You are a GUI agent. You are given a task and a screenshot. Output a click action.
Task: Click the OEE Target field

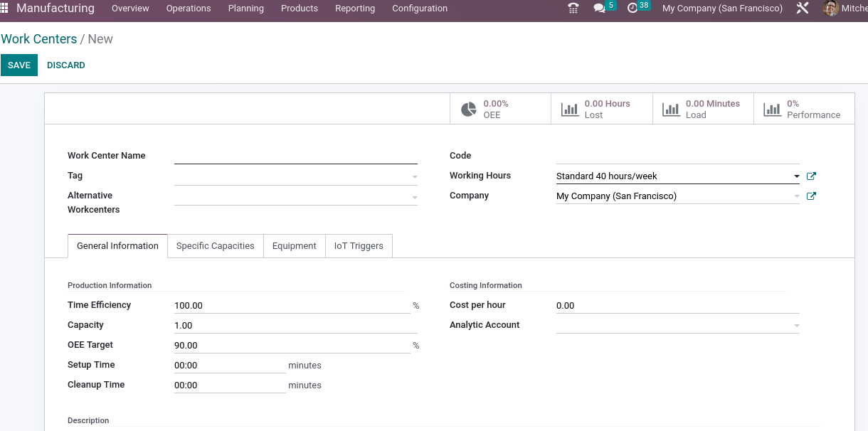(x=292, y=346)
